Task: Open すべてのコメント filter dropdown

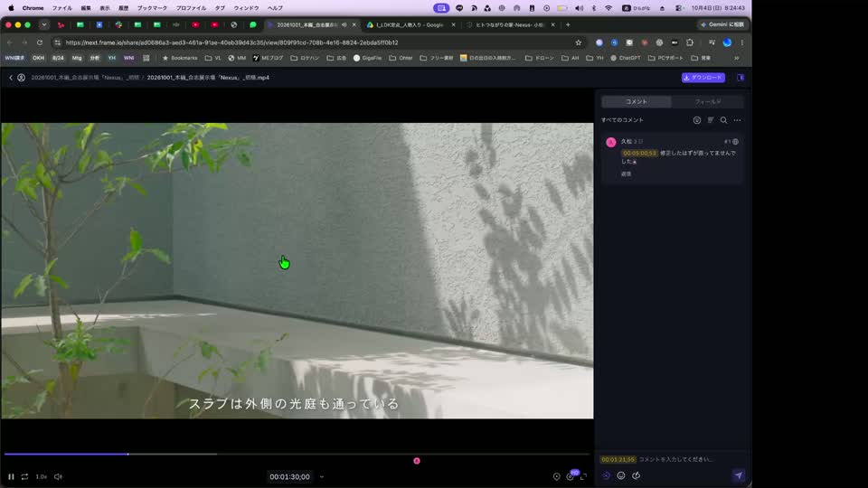Action: pyautogui.click(x=622, y=120)
